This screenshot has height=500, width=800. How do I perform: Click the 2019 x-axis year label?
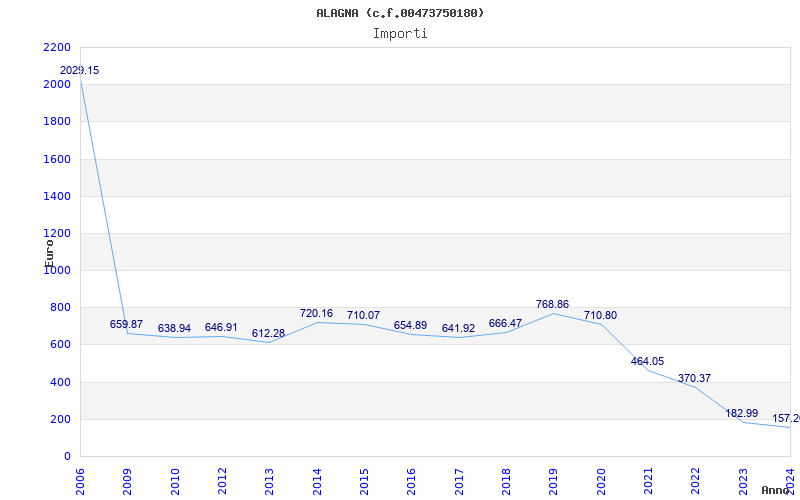tap(554, 482)
